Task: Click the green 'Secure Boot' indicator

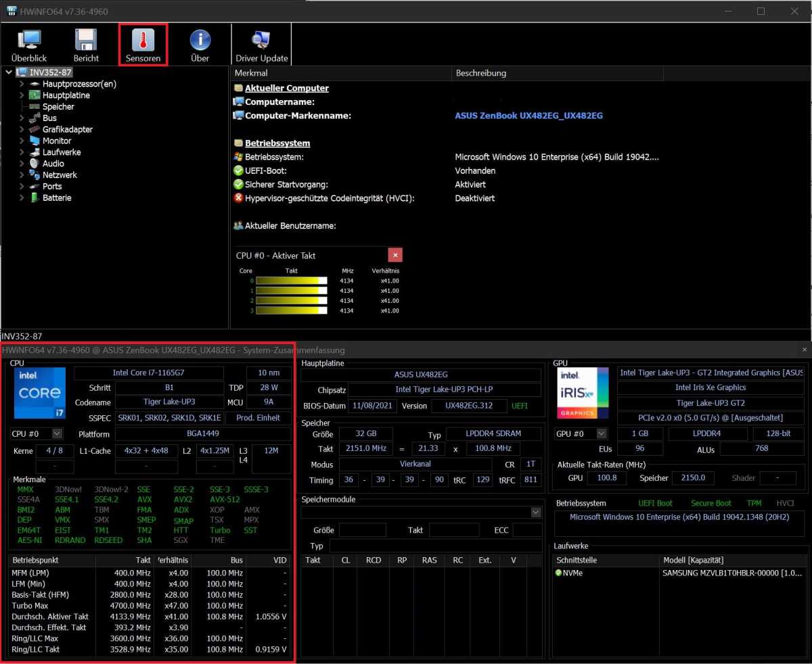Action: pyautogui.click(x=711, y=503)
